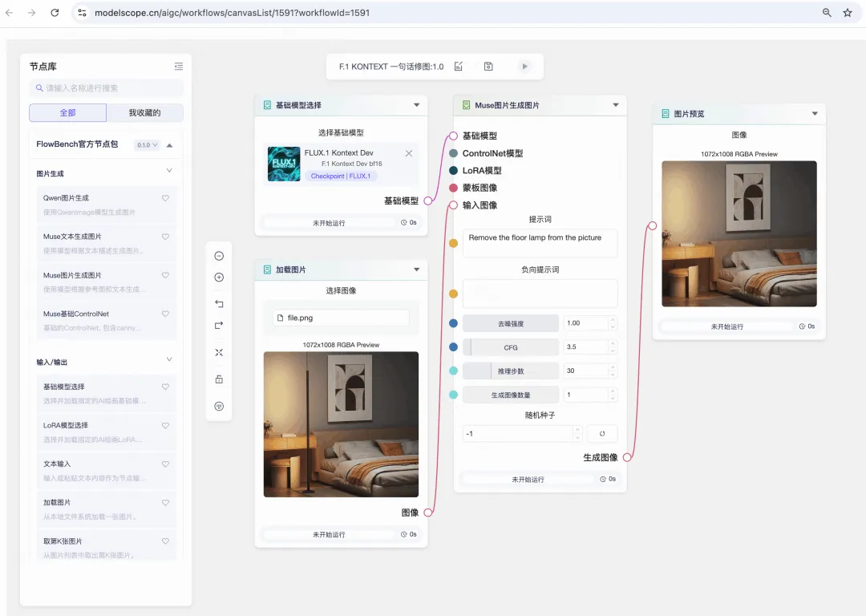Click the 蒙板图像 input port
This screenshot has width=866, height=616.
pyautogui.click(x=453, y=188)
